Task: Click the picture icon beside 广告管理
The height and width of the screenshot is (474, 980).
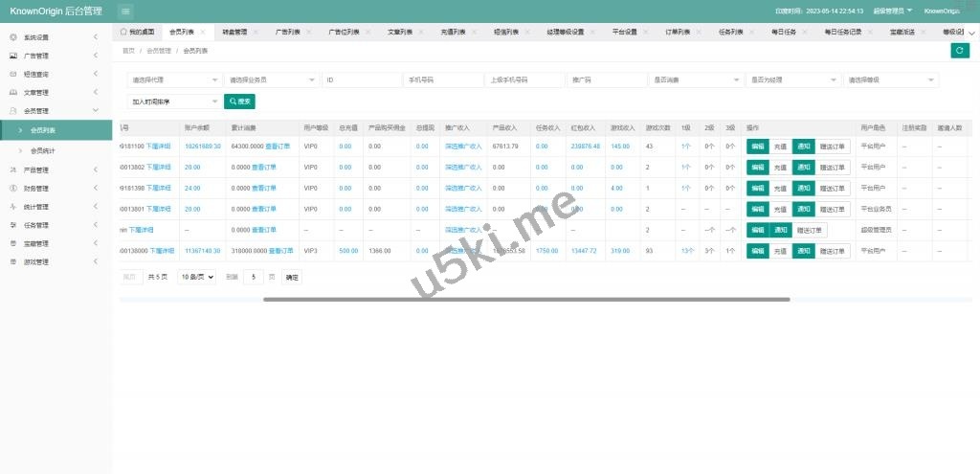Action: [12, 56]
